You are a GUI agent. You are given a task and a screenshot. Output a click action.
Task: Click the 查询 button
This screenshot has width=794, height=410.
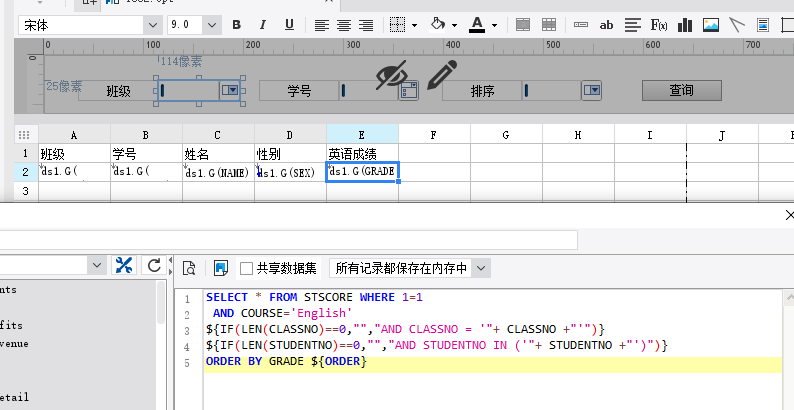681,91
